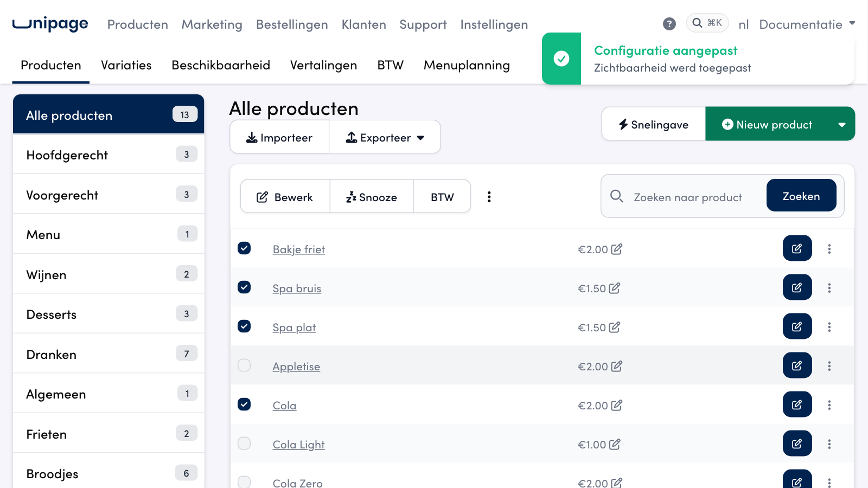Click the green success checkmark icon
The height and width of the screenshot is (488, 868).
(561, 59)
